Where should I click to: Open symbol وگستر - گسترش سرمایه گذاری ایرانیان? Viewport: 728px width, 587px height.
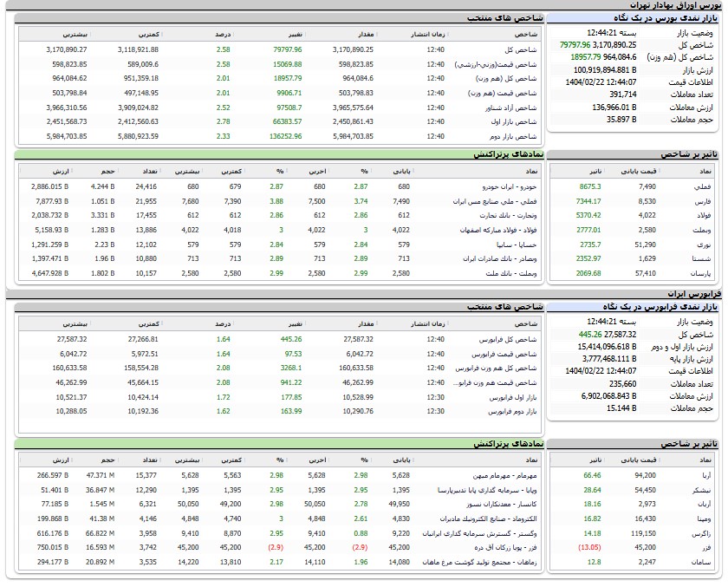pyautogui.click(x=479, y=533)
